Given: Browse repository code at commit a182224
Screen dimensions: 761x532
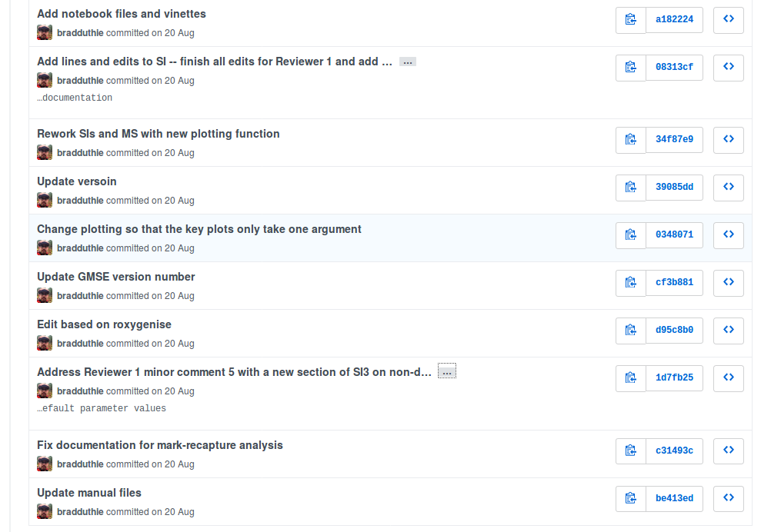Looking at the screenshot, I should [728, 20].
